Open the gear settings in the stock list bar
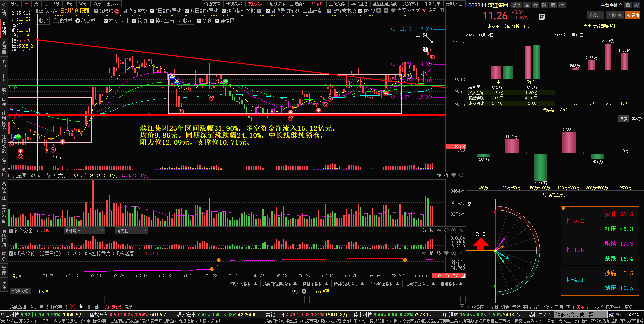 point(304,291)
